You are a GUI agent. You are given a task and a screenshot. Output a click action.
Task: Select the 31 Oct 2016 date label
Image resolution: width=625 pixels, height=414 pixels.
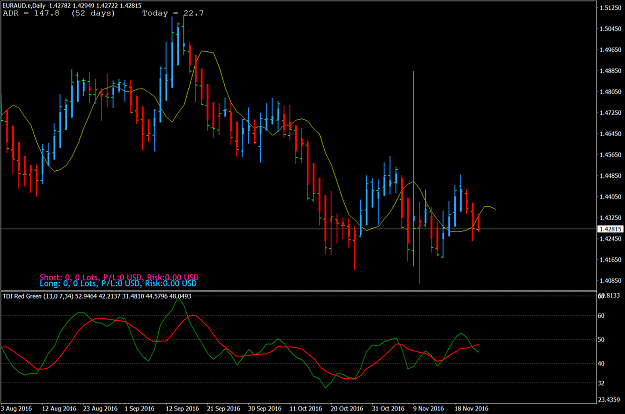[388, 408]
